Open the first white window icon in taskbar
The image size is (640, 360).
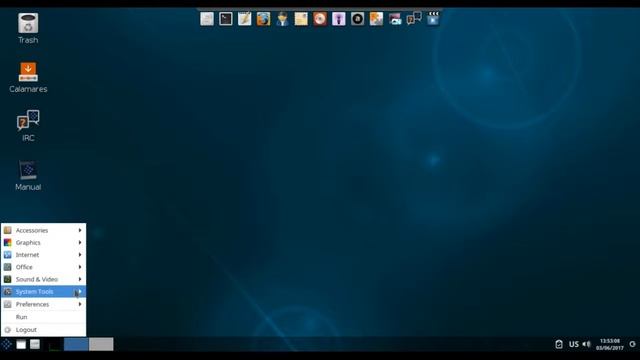pos(21,344)
